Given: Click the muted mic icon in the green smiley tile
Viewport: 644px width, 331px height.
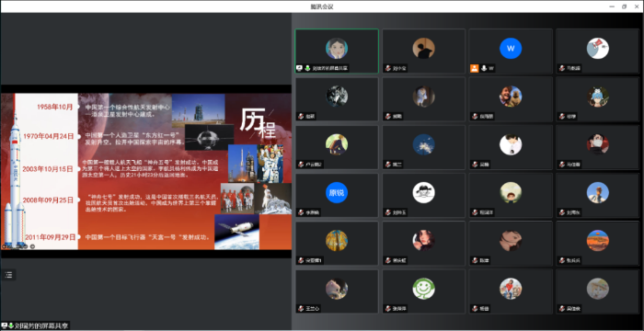Looking at the screenshot, I should point(387,308).
